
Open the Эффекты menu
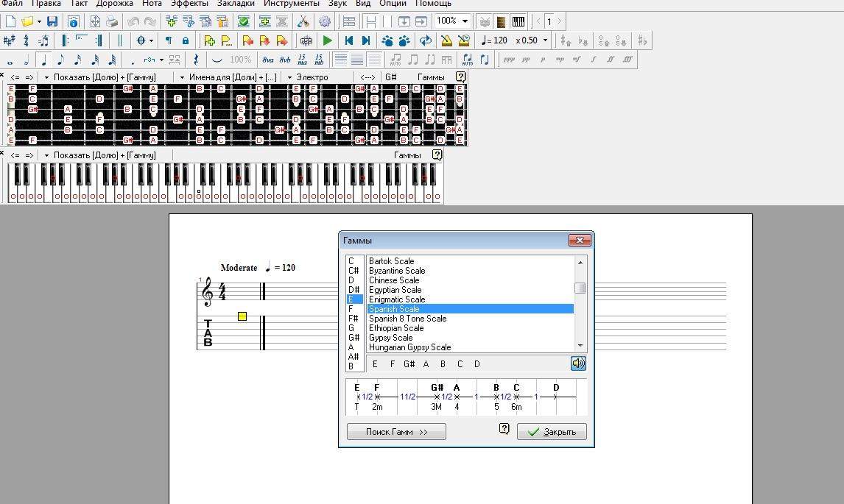[189, 4]
